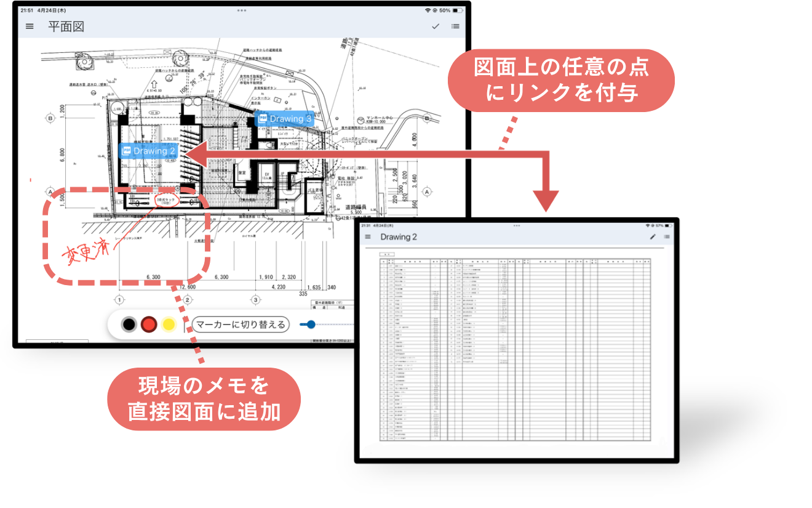Tap the pencil edit icon in Drawing 2
Viewport: 812px width, 508px height.
pos(652,236)
